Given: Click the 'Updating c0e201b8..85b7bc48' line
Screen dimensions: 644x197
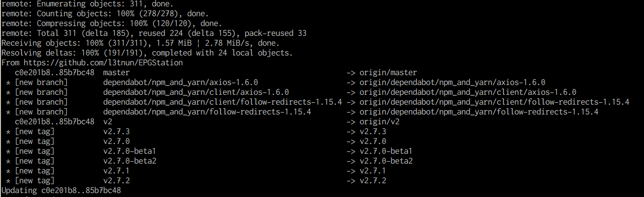Looking at the screenshot, I should point(61,190).
